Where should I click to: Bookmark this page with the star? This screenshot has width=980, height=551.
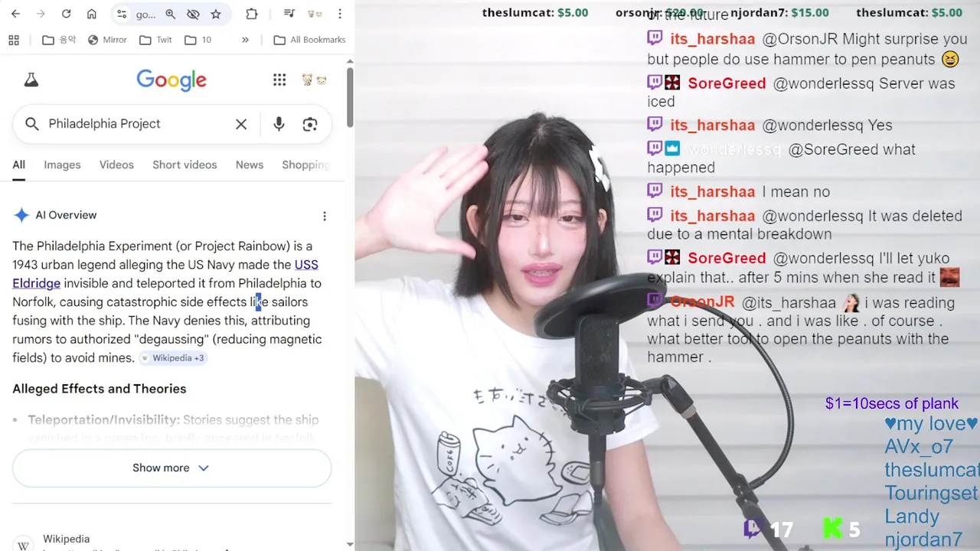pos(216,14)
